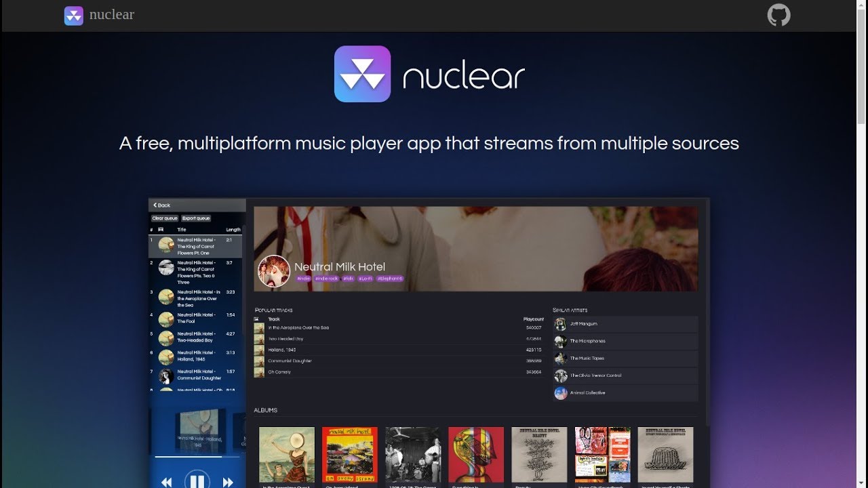Play popular track In the Aeroplane Over the Sea
The width and height of the screenshot is (868, 488).
click(x=399, y=328)
